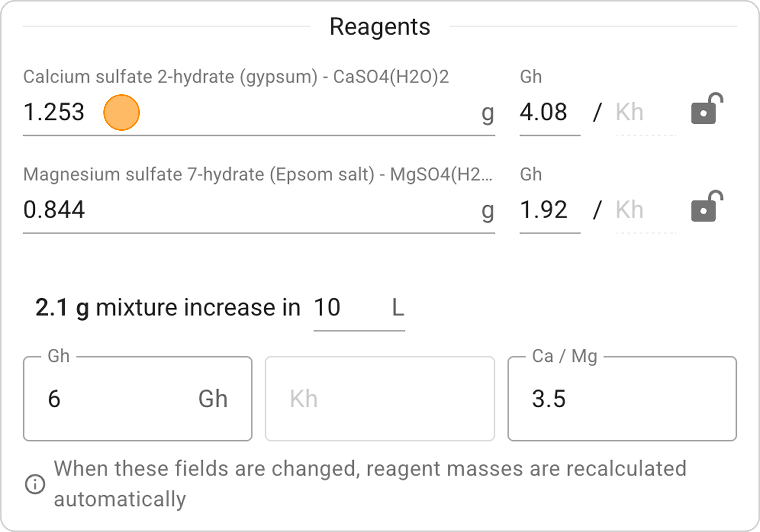Click the g unit in the gypsum row

coord(488,113)
